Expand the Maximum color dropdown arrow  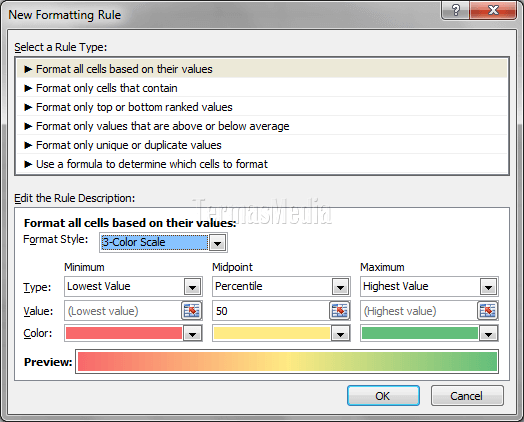point(489,333)
